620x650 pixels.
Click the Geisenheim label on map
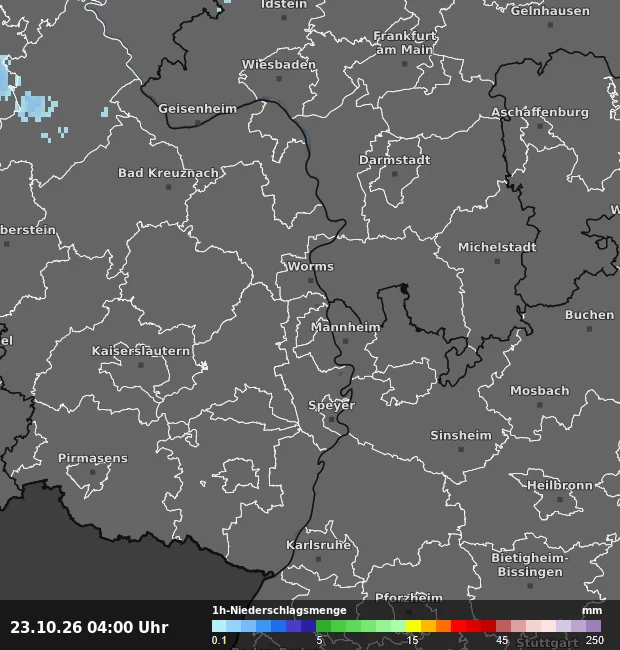[198, 109]
